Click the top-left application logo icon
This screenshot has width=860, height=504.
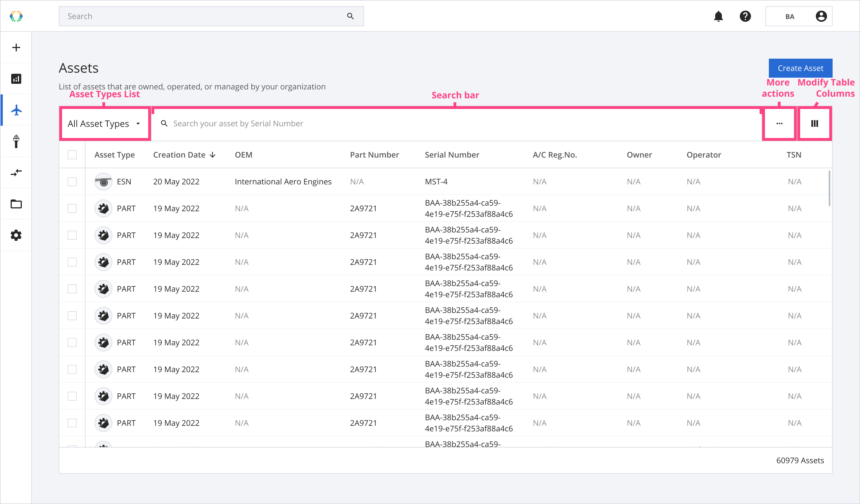pyautogui.click(x=16, y=16)
